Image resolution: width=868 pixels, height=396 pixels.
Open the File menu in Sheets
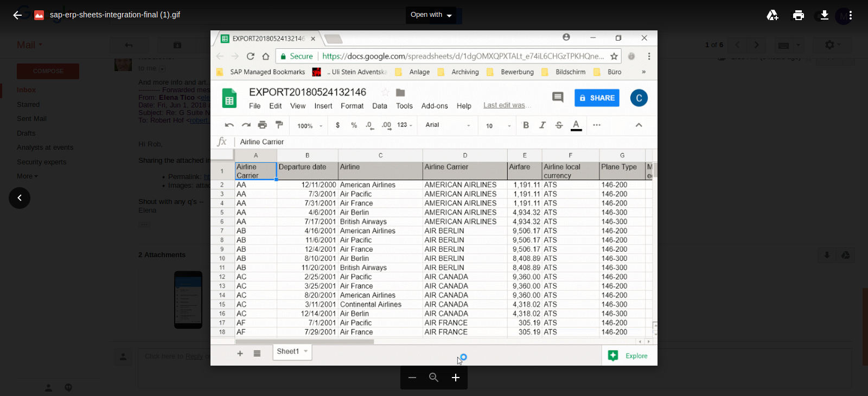255,106
